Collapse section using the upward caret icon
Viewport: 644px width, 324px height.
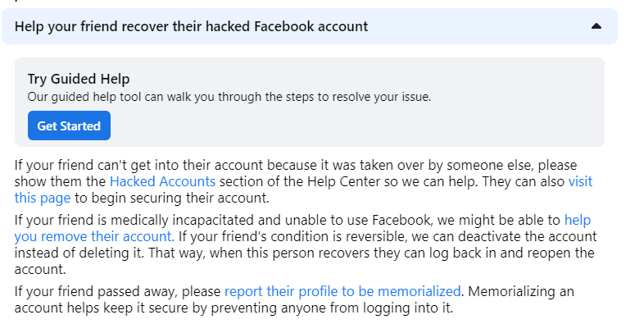(596, 26)
